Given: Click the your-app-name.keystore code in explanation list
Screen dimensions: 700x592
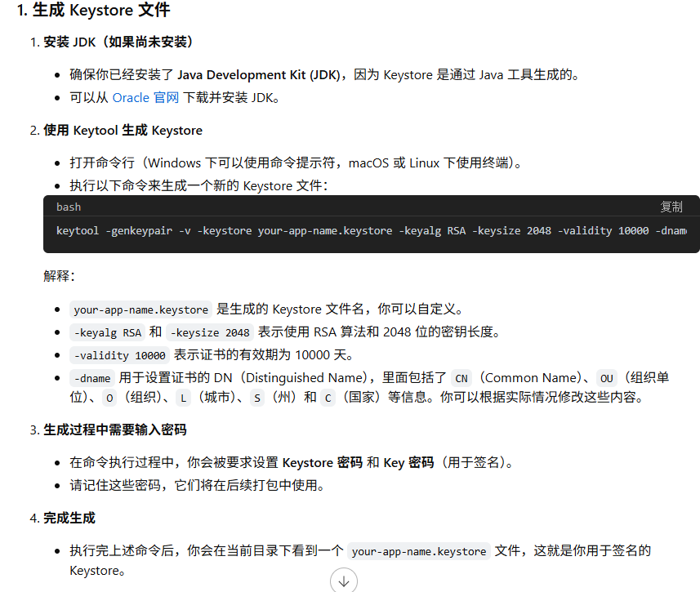Looking at the screenshot, I should [140, 309].
